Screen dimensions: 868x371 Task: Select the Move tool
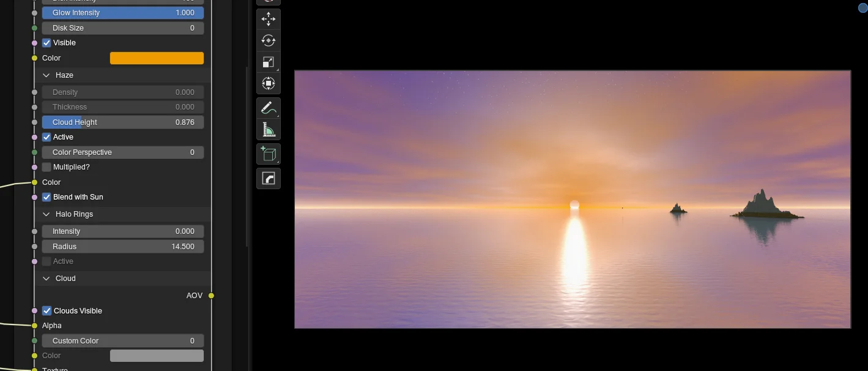pyautogui.click(x=269, y=19)
